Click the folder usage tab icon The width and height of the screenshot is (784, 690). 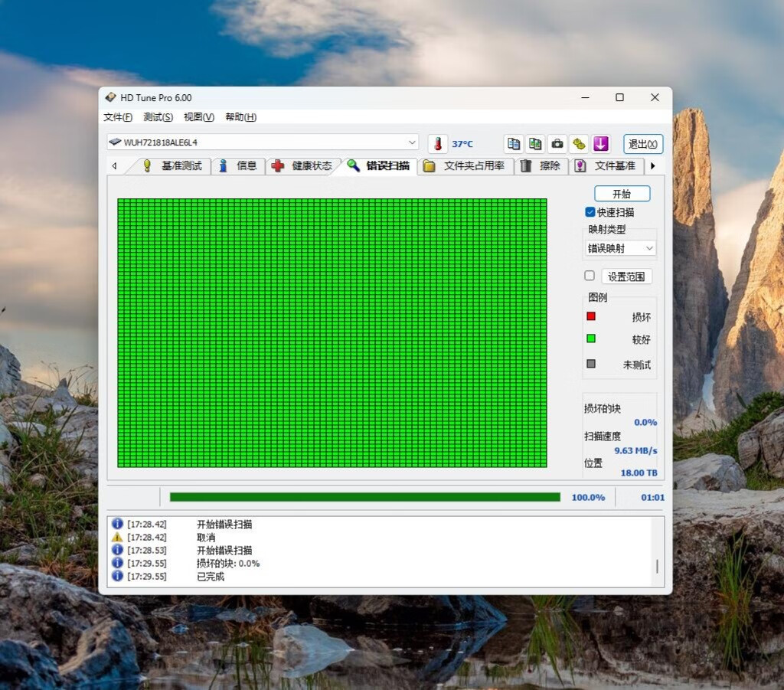pos(429,166)
